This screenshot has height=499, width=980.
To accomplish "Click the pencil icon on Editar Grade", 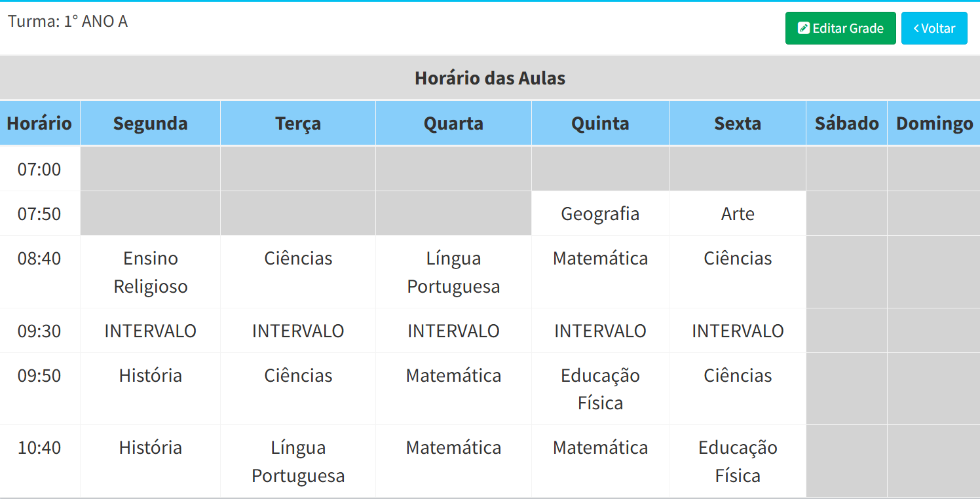I will pos(804,28).
